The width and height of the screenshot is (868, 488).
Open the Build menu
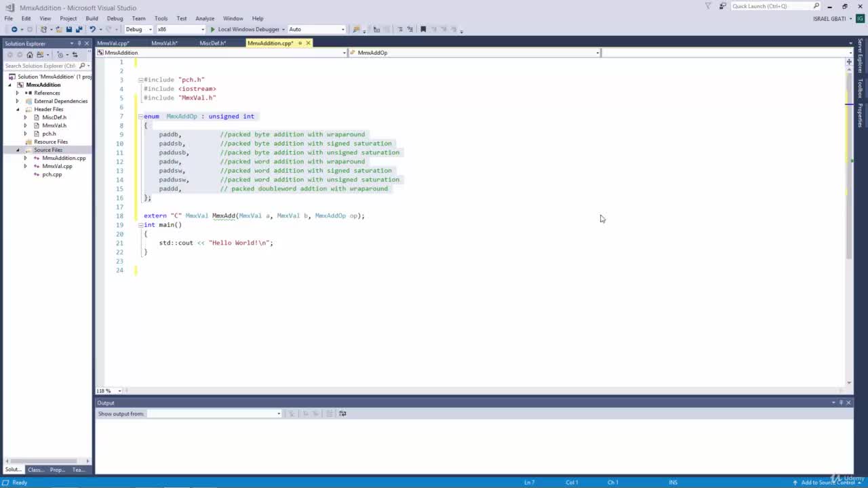(92, 18)
